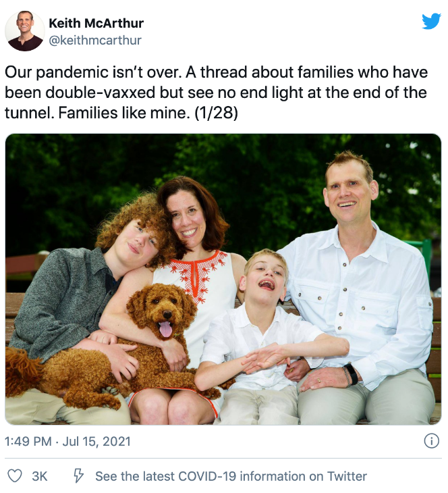Viewport: 448px width, 493px height.
Task: Click the "Families like mine." sentence
Action: click(124, 113)
